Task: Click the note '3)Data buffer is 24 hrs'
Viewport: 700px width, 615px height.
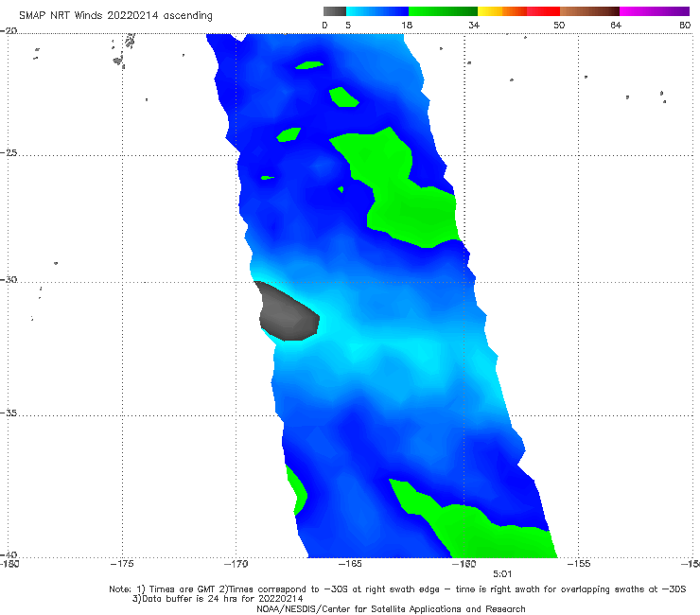Action: click(x=218, y=599)
